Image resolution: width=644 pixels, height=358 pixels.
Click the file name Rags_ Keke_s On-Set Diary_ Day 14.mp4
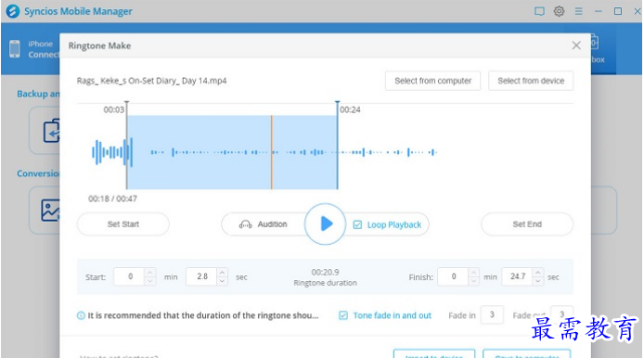coord(151,81)
